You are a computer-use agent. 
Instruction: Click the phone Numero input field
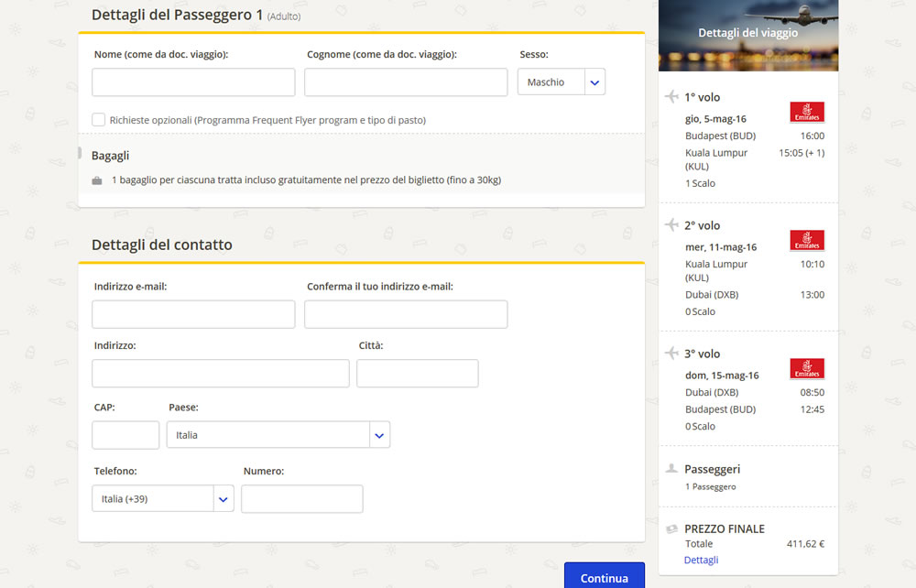302,499
